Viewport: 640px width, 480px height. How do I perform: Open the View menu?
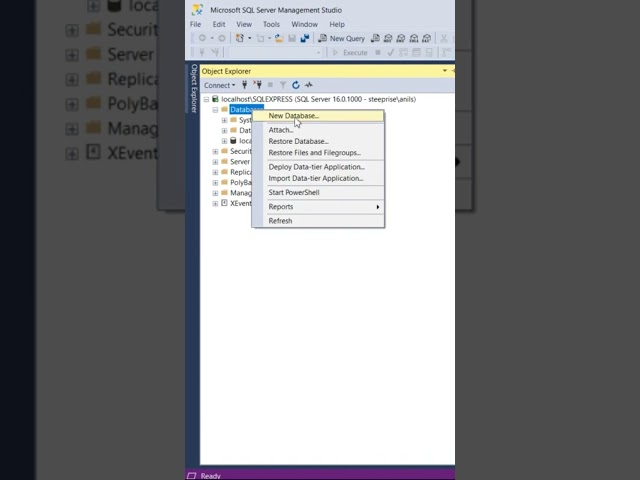[x=244, y=24]
